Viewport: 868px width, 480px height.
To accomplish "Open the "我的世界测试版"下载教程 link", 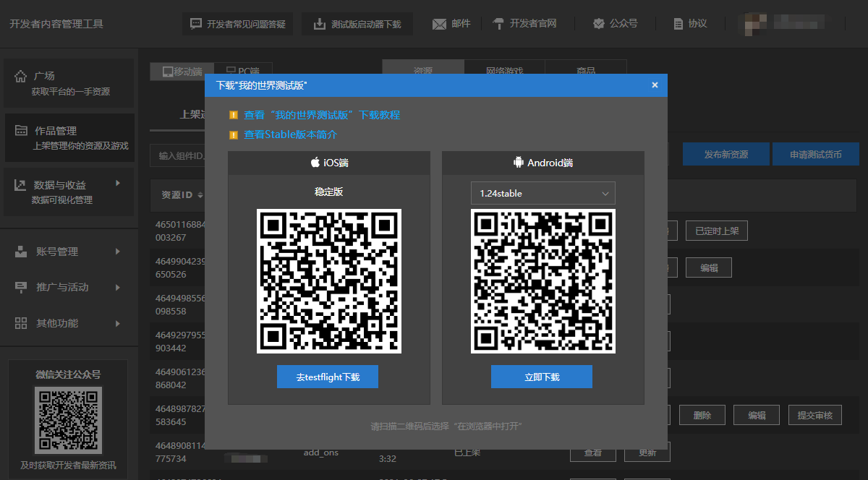I will click(x=322, y=115).
